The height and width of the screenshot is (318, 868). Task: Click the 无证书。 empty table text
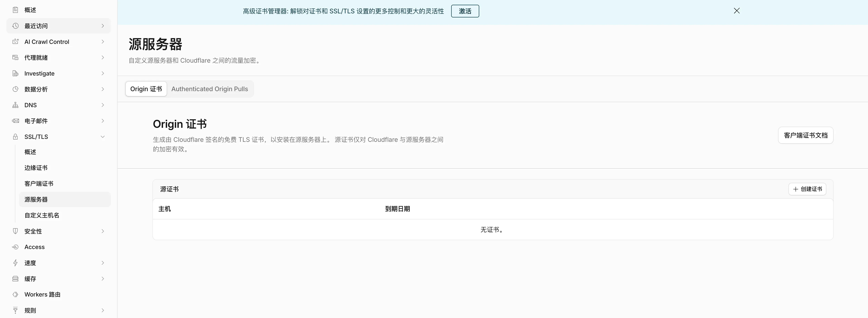pyautogui.click(x=492, y=230)
